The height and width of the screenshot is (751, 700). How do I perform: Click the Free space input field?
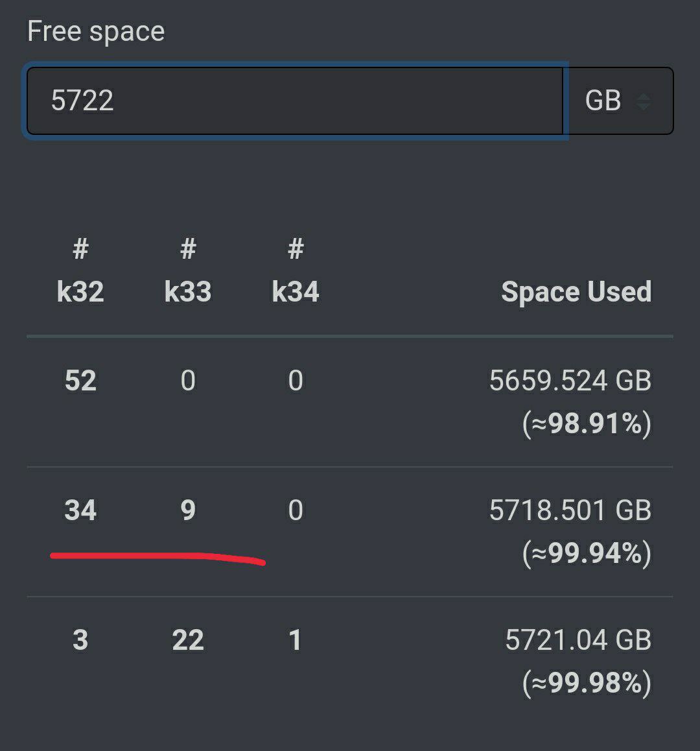[x=295, y=101]
